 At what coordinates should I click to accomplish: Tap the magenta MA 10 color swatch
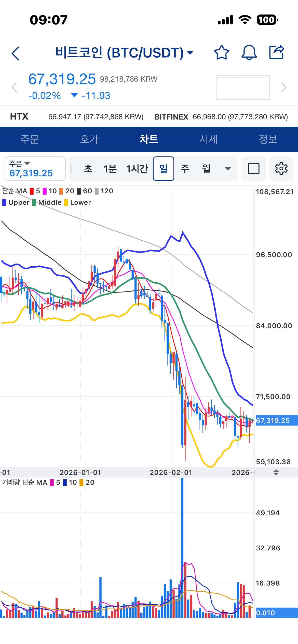tap(45, 191)
